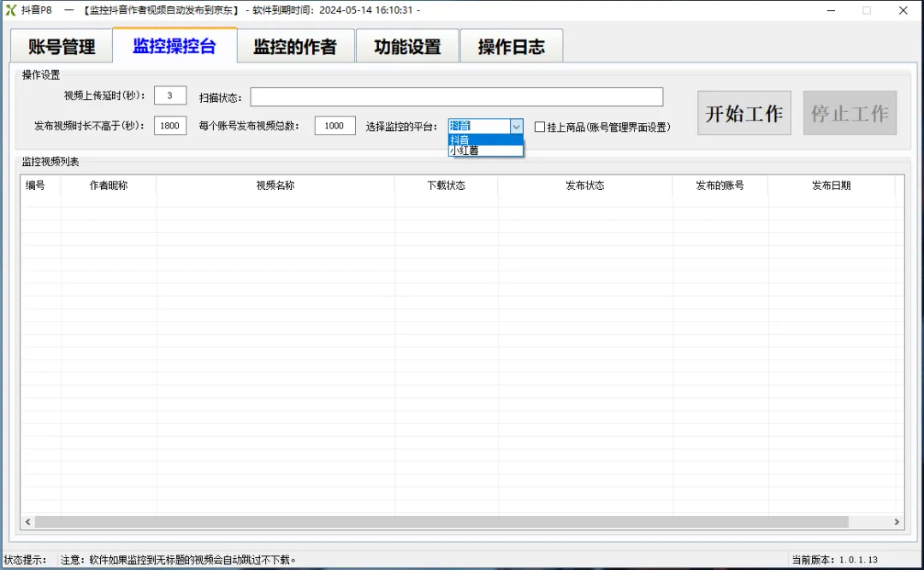This screenshot has height=570, width=924.
Task: Switch to the 账号管理 tab
Action: (x=62, y=46)
